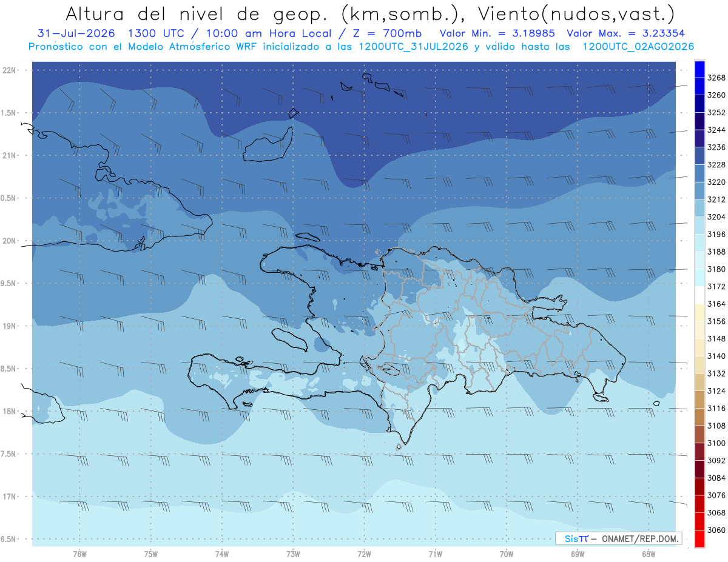Click '1200UTC_31JUL2026' initialization time
The width and height of the screenshot is (728, 562).
pyautogui.click(x=413, y=47)
